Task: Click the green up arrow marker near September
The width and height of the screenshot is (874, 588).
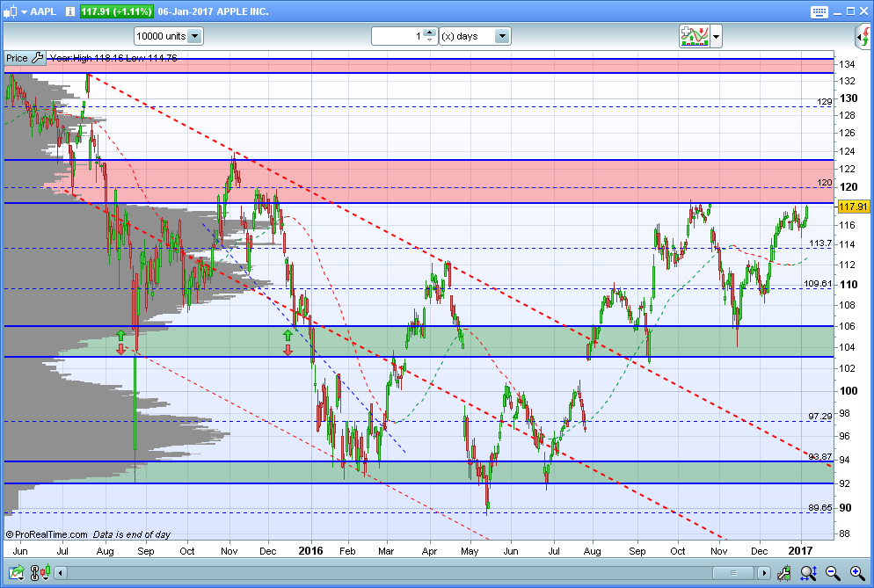Action: click(120, 335)
